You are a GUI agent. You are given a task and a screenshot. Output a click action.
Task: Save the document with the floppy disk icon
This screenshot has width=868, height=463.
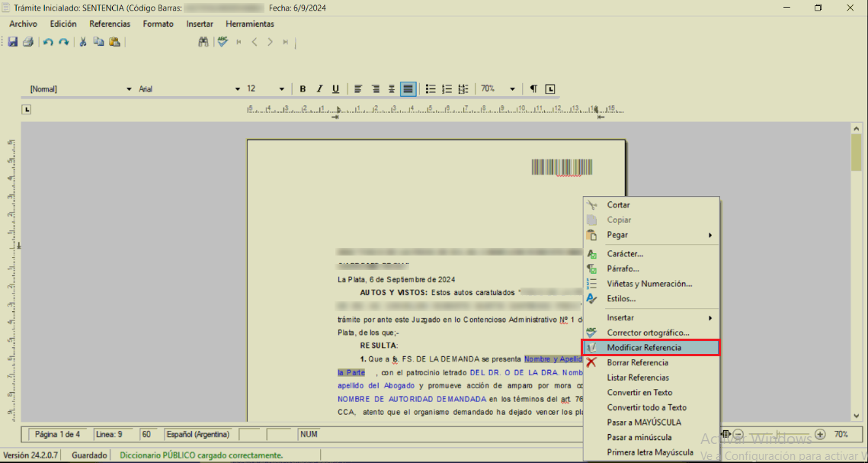13,41
